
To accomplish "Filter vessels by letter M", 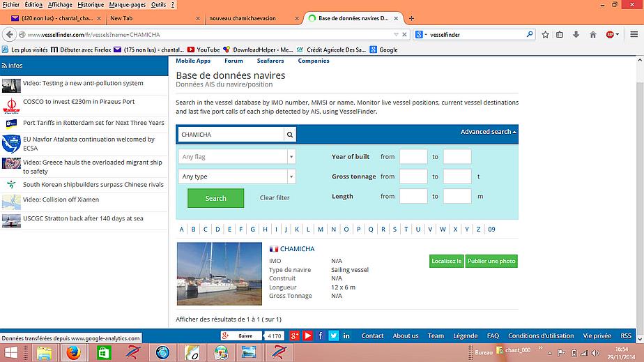I will (x=321, y=229).
